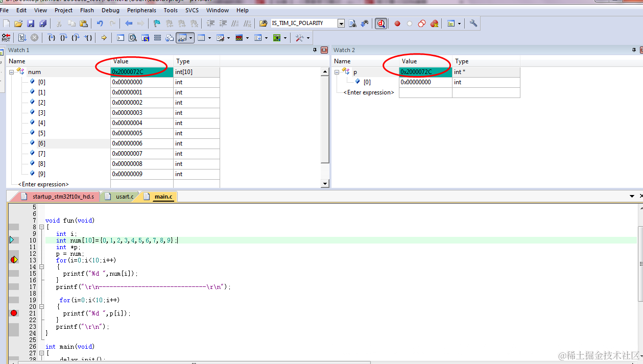Toggle breakpoint marker on line 13

pyautogui.click(x=14, y=260)
